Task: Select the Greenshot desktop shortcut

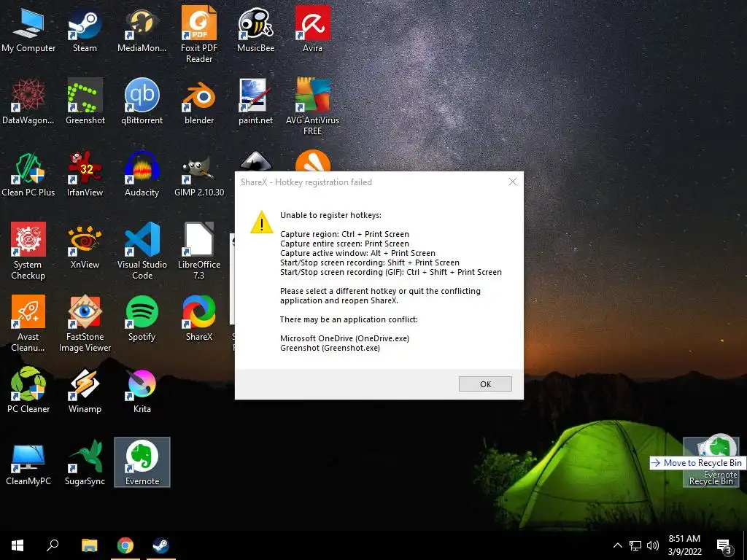Action: [x=85, y=102]
